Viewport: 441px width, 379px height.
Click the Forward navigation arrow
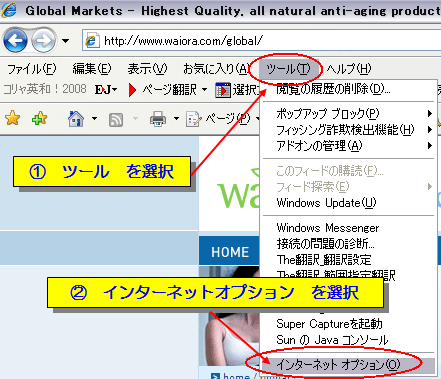[44, 41]
